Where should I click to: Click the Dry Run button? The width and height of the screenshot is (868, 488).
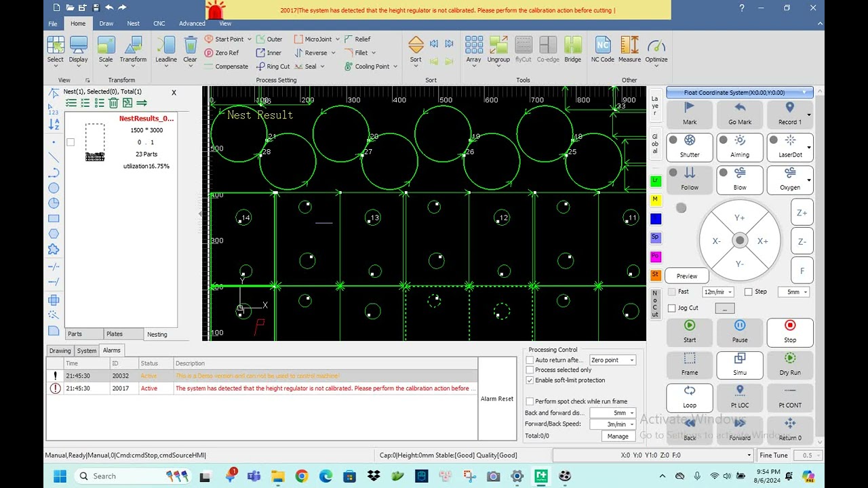coord(790,365)
